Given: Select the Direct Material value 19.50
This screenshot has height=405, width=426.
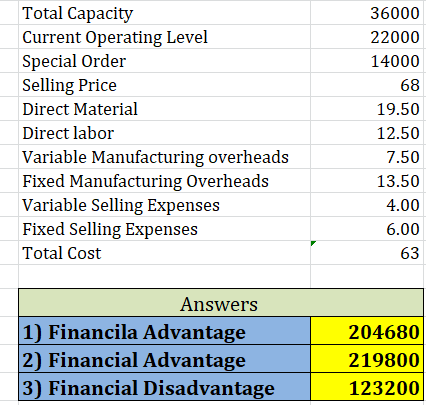Looking at the screenshot, I should click(x=367, y=109).
